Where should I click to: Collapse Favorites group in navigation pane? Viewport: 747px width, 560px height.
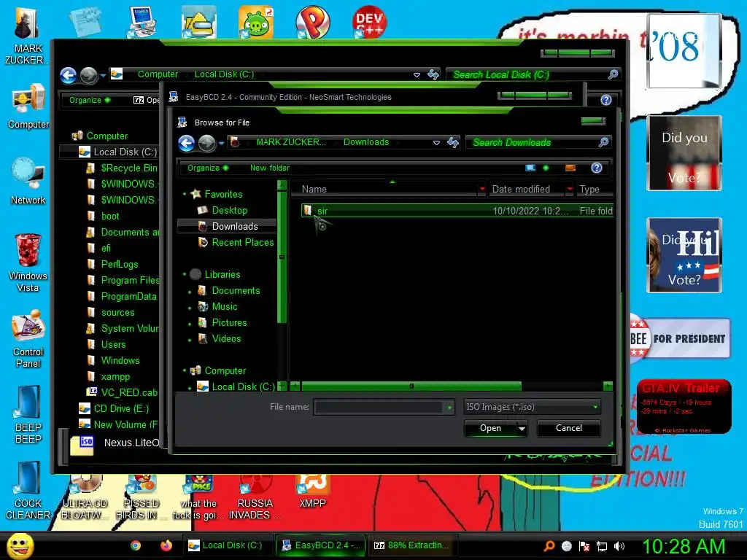[185, 194]
